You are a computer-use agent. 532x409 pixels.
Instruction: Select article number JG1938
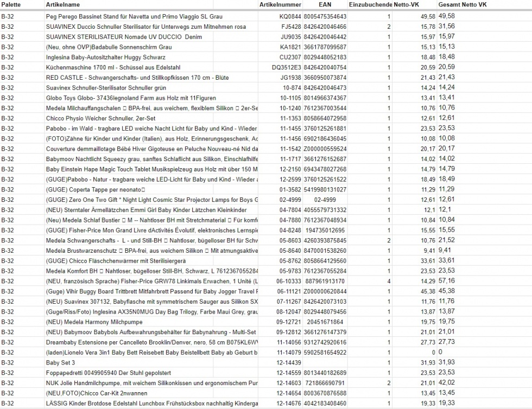(x=290, y=78)
